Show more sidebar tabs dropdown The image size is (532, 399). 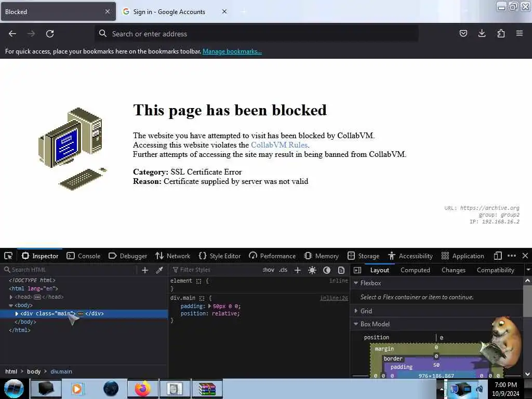pos(528,270)
